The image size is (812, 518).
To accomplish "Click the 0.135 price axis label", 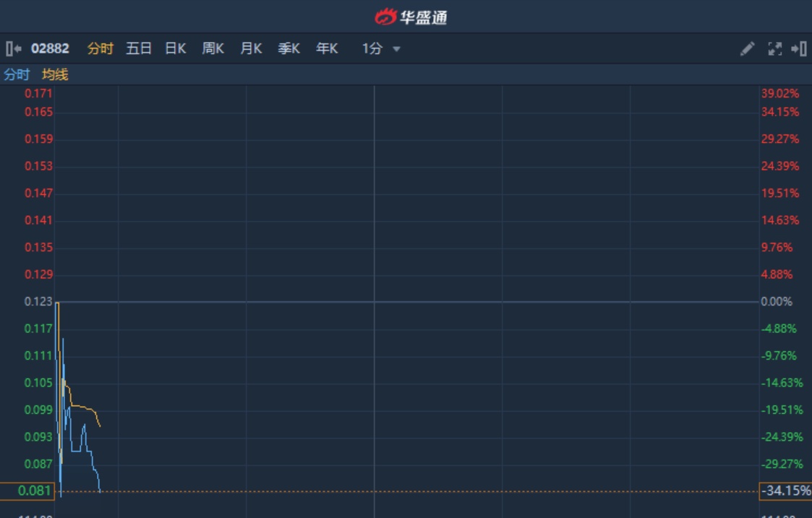I will (38, 247).
